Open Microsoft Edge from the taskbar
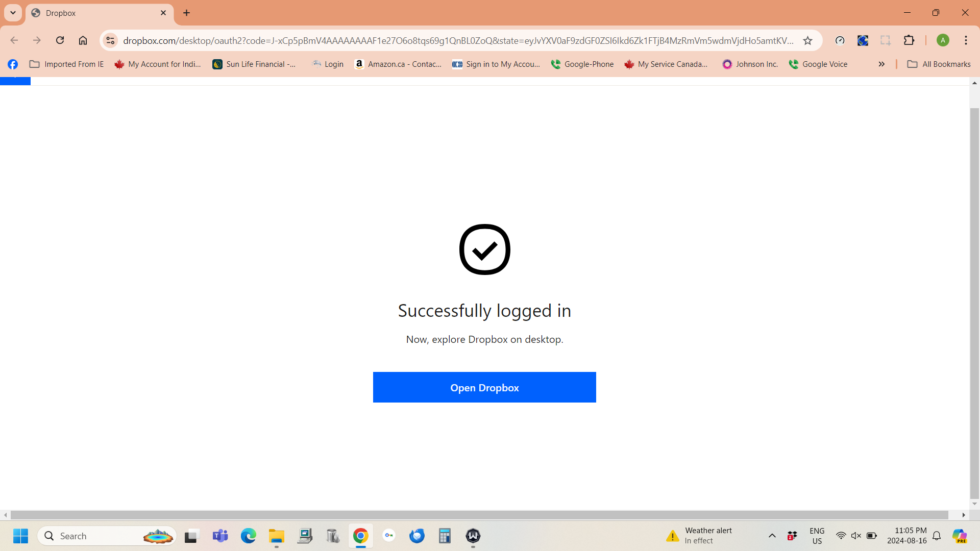 [249, 536]
